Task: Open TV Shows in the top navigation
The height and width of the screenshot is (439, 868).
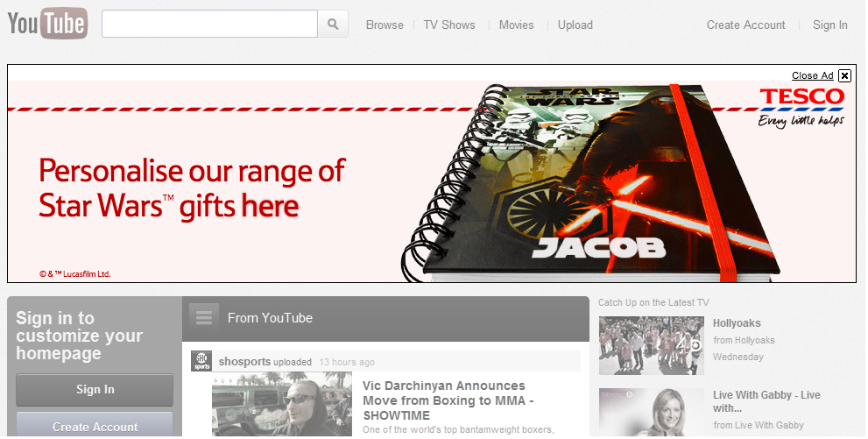Action: pos(449,25)
